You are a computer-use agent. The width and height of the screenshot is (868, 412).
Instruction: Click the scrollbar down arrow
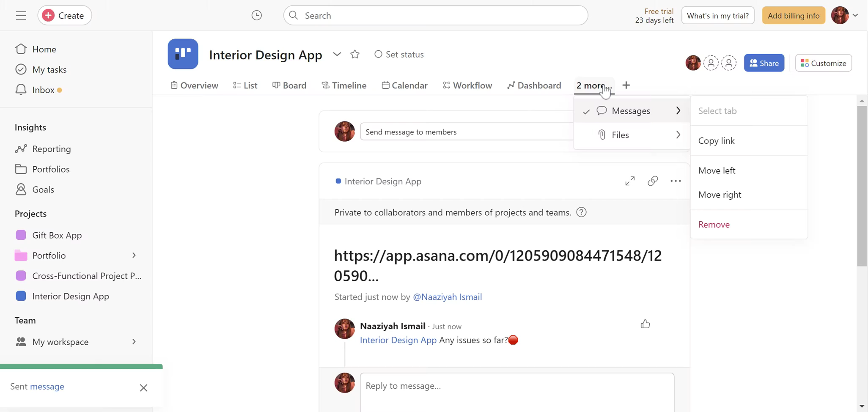[862, 406]
